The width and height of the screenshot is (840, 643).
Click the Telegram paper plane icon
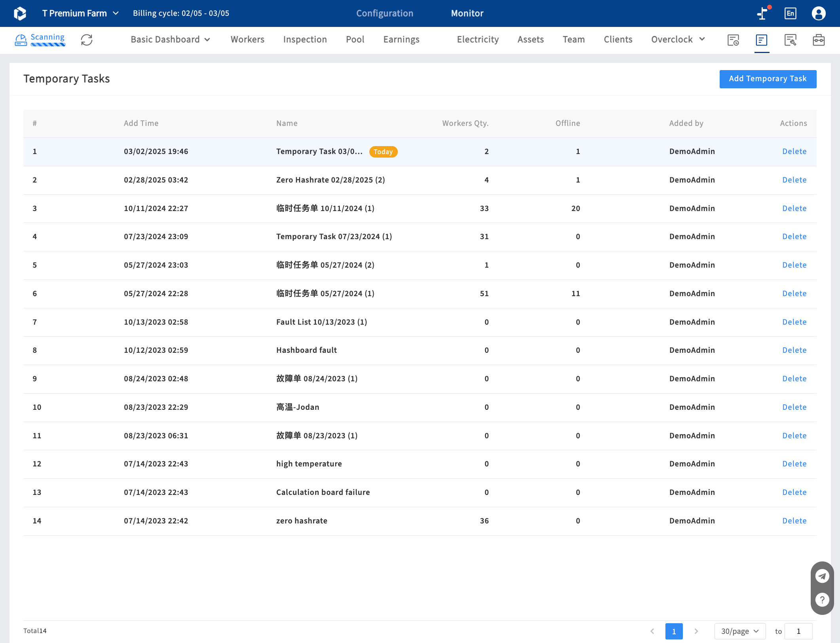pos(822,576)
